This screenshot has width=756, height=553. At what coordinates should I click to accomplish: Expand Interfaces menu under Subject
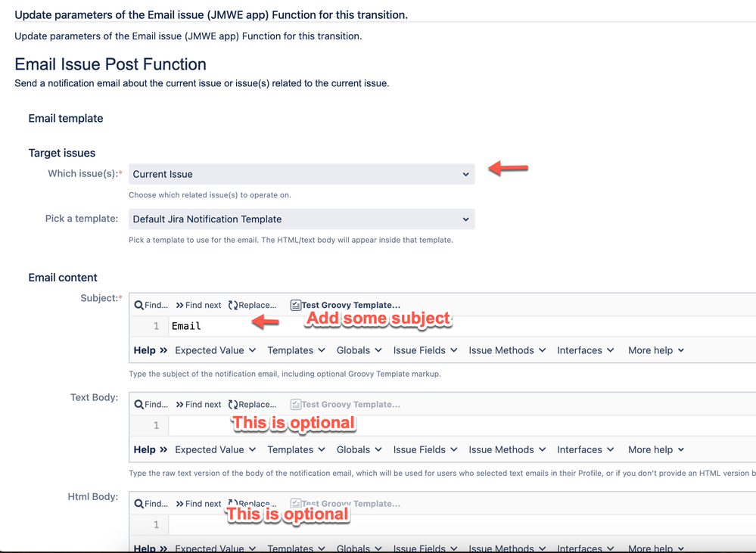pyautogui.click(x=585, y=350)
